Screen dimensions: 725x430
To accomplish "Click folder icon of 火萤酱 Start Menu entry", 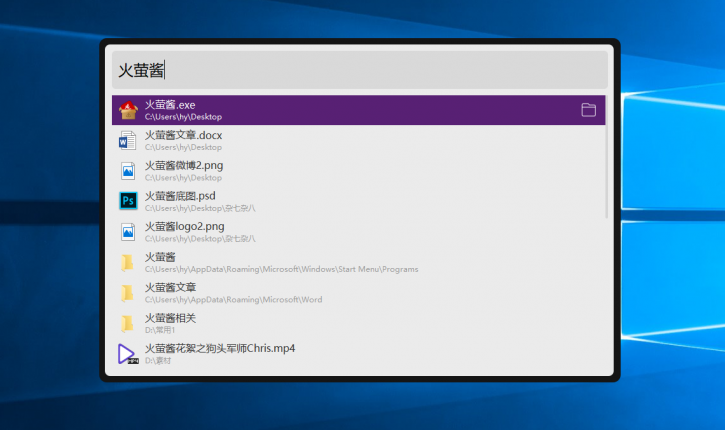I will [x=127, y=263].
